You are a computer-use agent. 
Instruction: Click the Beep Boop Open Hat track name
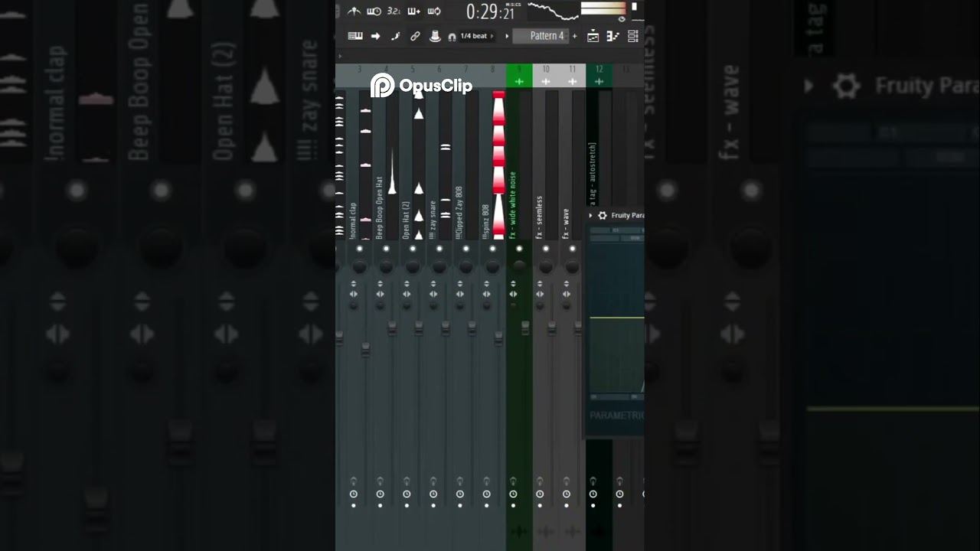tap(380, 207)
